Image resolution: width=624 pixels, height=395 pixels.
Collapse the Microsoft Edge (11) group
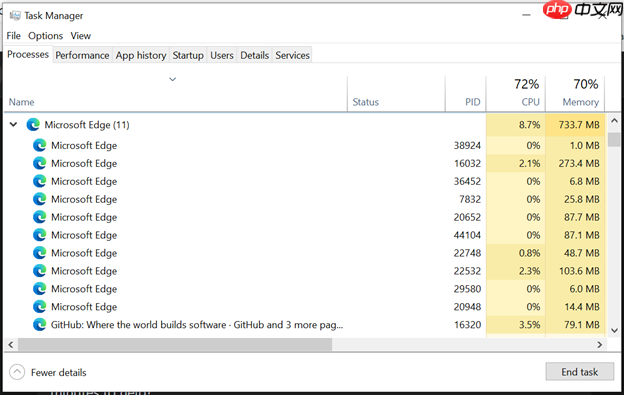14,125
